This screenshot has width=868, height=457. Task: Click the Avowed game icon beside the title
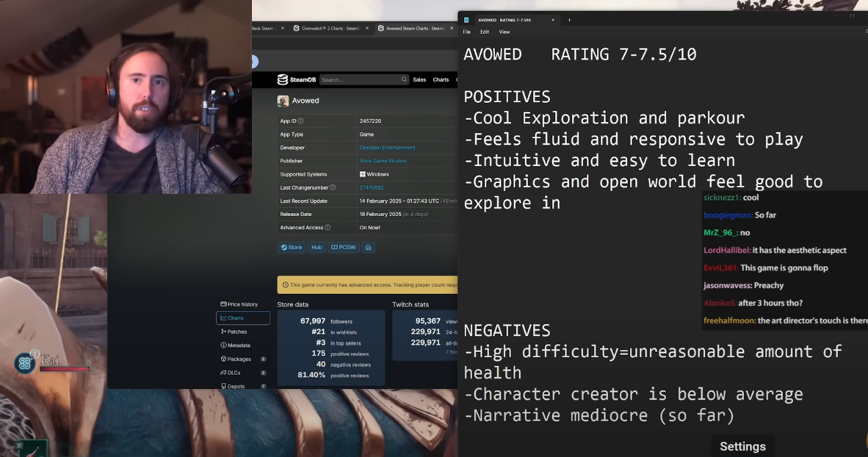(x=283, y=100)
